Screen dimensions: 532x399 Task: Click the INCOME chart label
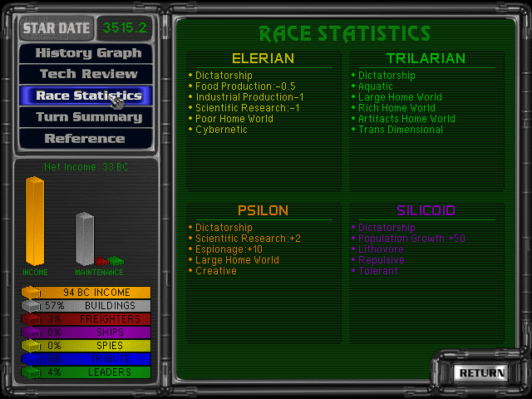(x=35, y=273)
